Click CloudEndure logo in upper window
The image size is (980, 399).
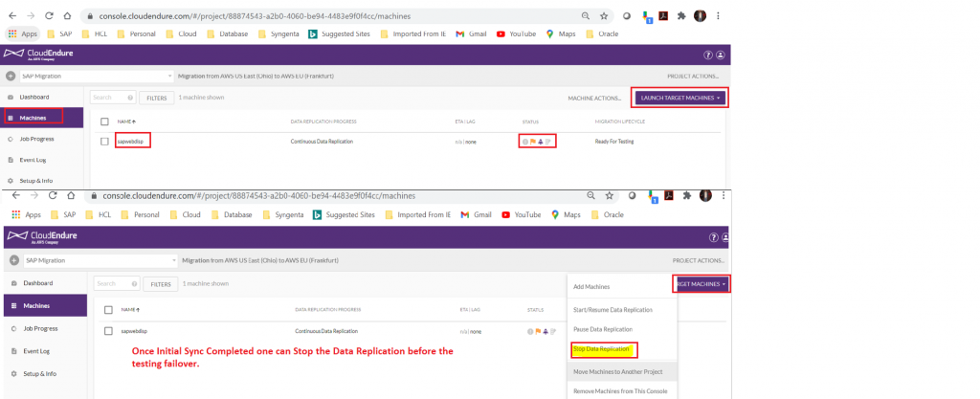pos(38,55)
